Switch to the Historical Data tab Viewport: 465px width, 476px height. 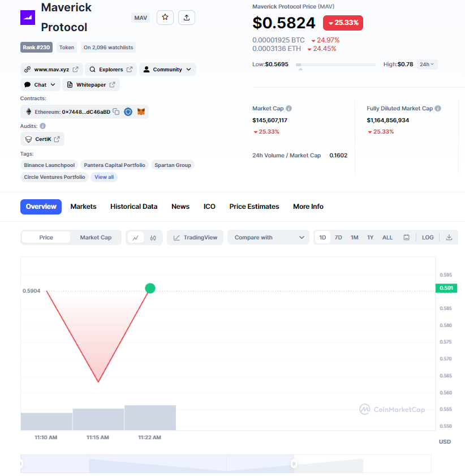click(134, 207)
